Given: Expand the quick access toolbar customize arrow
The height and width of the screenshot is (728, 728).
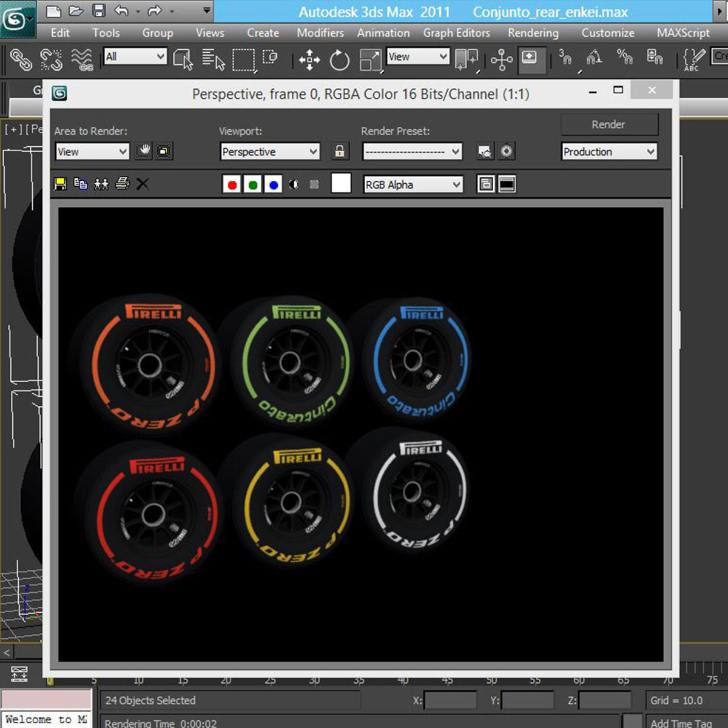Looking at the screenshot, I should tap(207, 10).
